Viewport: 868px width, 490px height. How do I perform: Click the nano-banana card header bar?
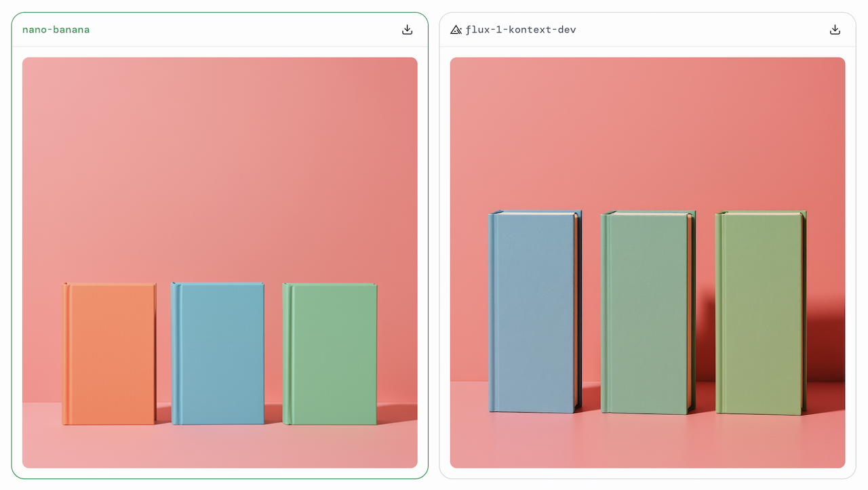coord(220,30)
